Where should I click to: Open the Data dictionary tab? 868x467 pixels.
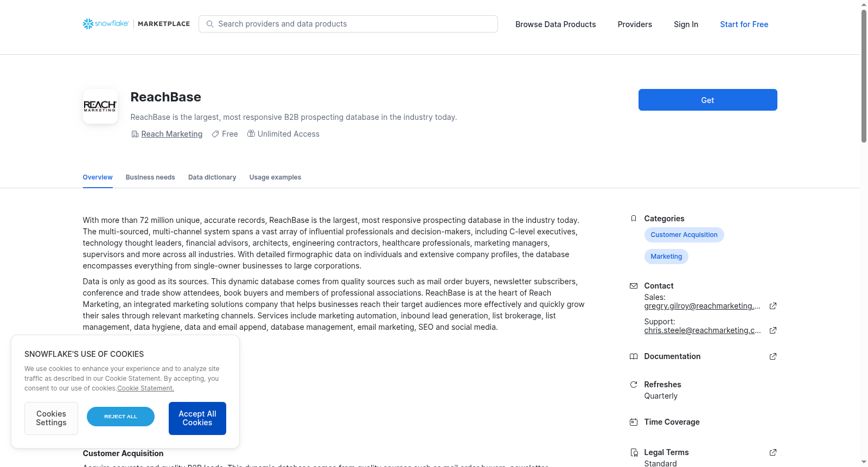[x=212, y=177]
